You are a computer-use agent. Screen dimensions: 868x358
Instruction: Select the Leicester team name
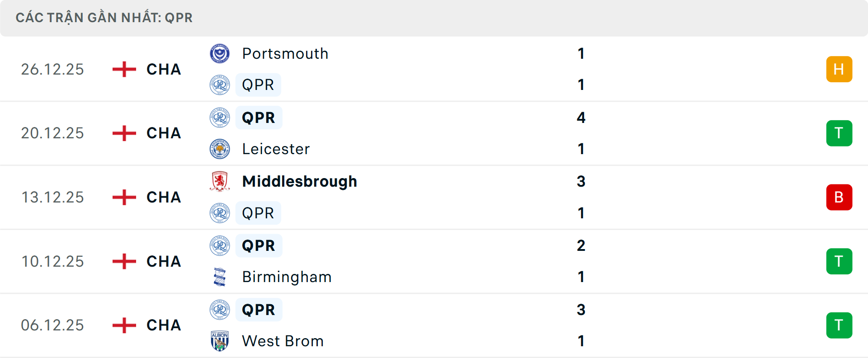pos(276,149)
